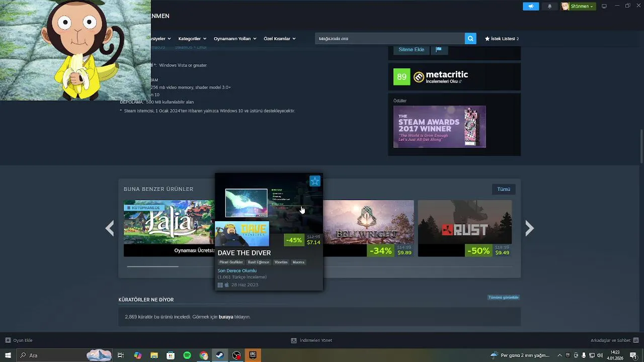Click the taskbar clock showing 14:23

(x=615, y=355)
